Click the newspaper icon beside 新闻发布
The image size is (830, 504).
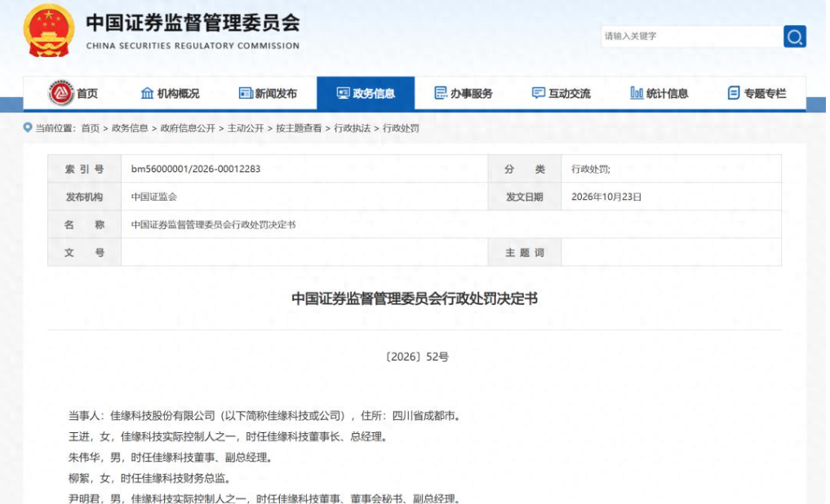coord(246,93)
